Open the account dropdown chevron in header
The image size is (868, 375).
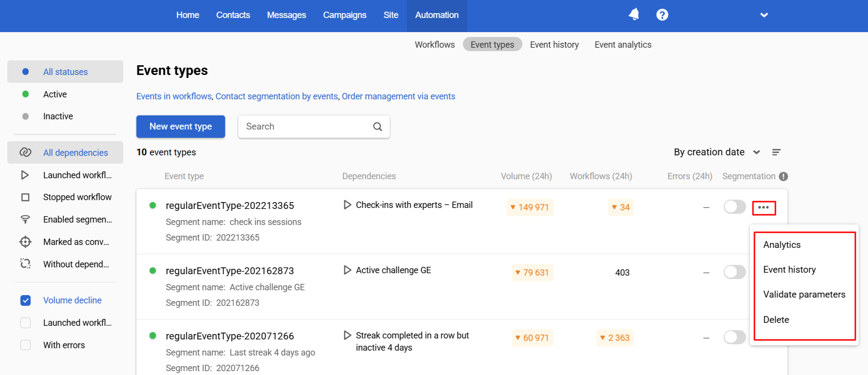[764, 15]
